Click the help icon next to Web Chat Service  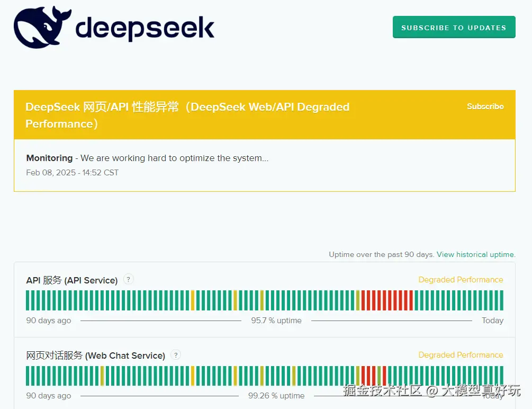(176, 355)
